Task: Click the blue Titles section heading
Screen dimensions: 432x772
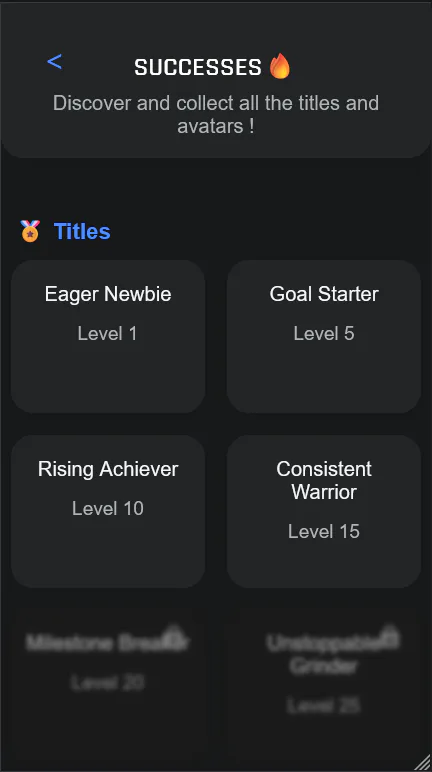Action: (x=82, y=231)
